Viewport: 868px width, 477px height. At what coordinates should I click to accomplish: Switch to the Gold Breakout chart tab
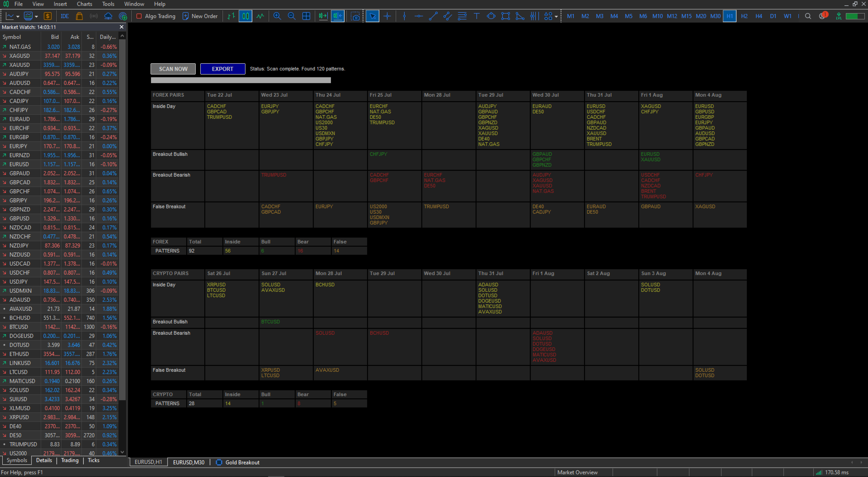[238, 463]
